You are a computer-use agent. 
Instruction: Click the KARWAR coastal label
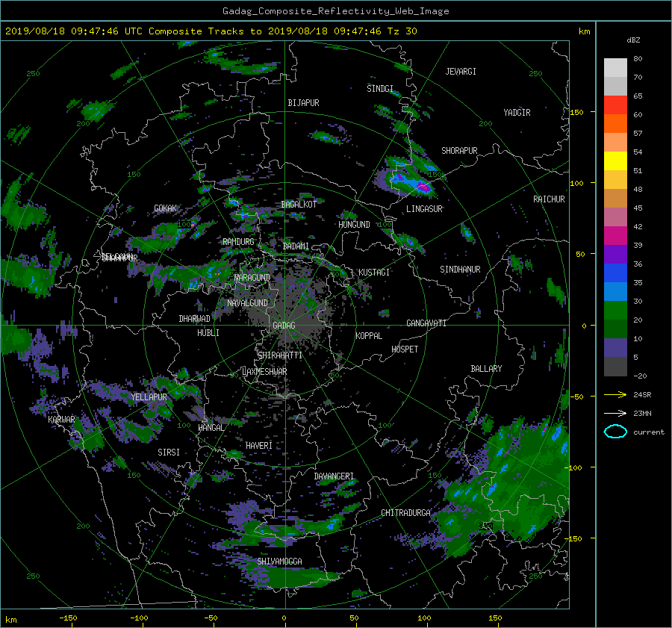(61, 419)
